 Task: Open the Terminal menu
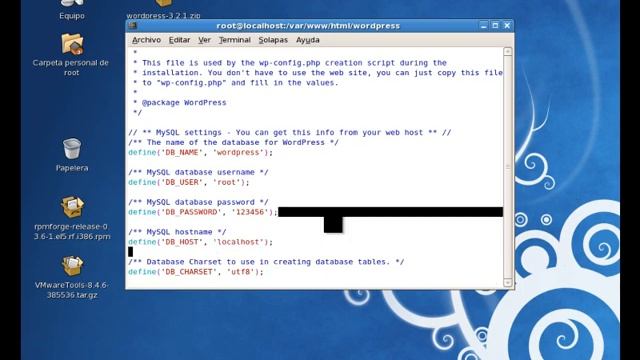[x=234, y=40]
